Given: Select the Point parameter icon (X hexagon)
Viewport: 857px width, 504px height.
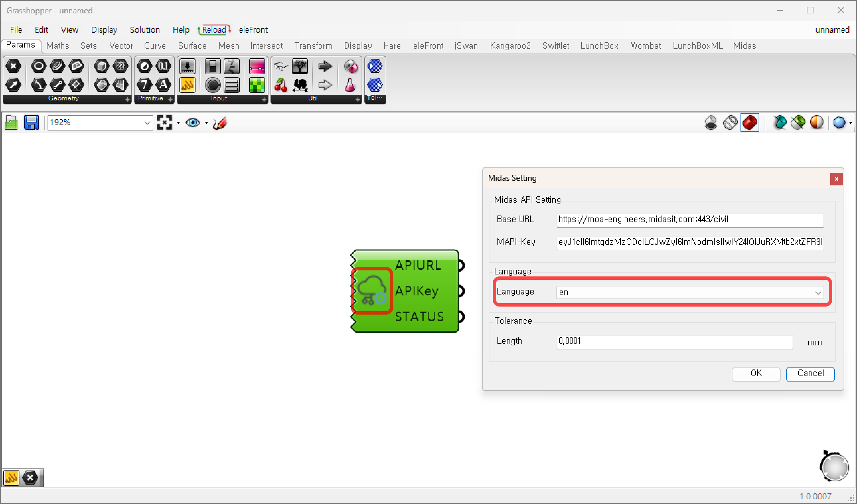Looking at the screenshot, I should pos(14,66).
